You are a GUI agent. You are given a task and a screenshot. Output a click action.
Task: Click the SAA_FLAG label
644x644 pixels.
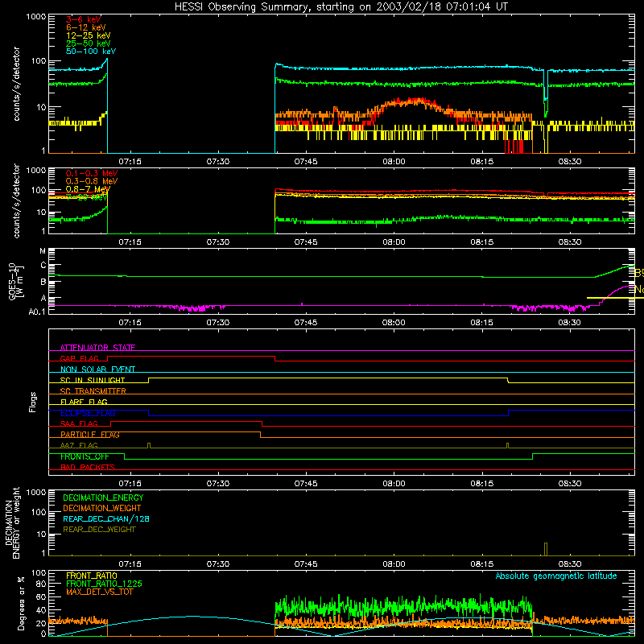point(79,423)
